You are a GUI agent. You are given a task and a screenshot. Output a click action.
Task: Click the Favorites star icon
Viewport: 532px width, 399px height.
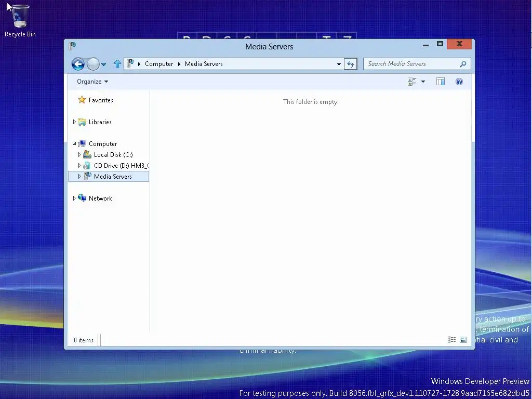tap(82, 99)
